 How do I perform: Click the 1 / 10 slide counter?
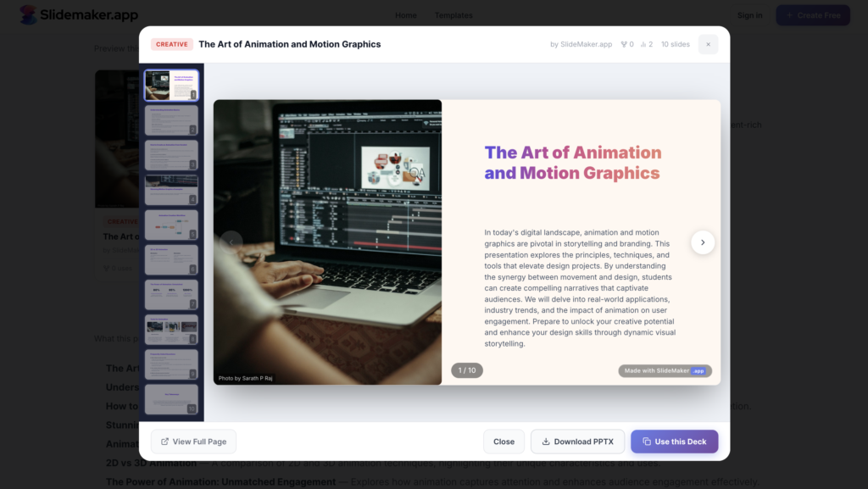click(x=467, y=370)
